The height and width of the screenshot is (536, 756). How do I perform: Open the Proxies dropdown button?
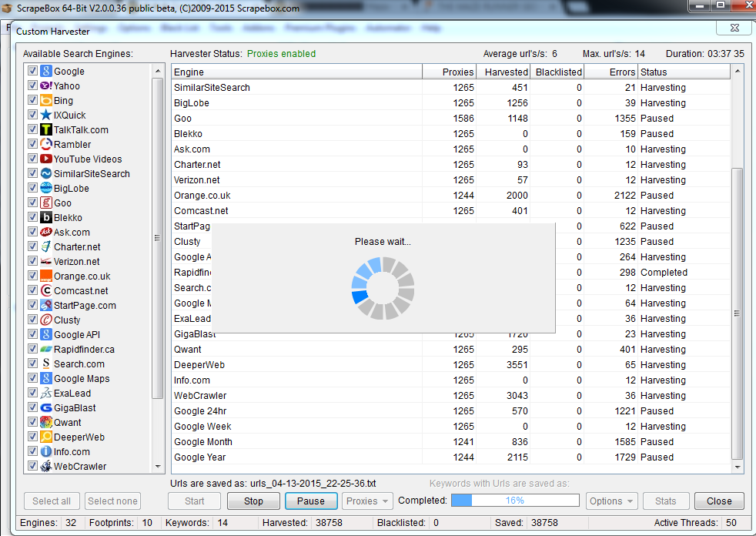(x=367, y=501)
